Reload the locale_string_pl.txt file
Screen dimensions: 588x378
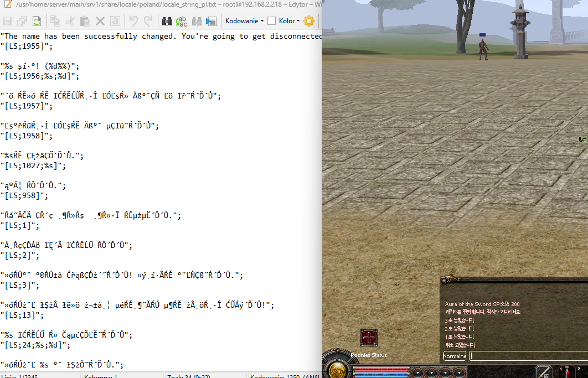click(36, 20)
